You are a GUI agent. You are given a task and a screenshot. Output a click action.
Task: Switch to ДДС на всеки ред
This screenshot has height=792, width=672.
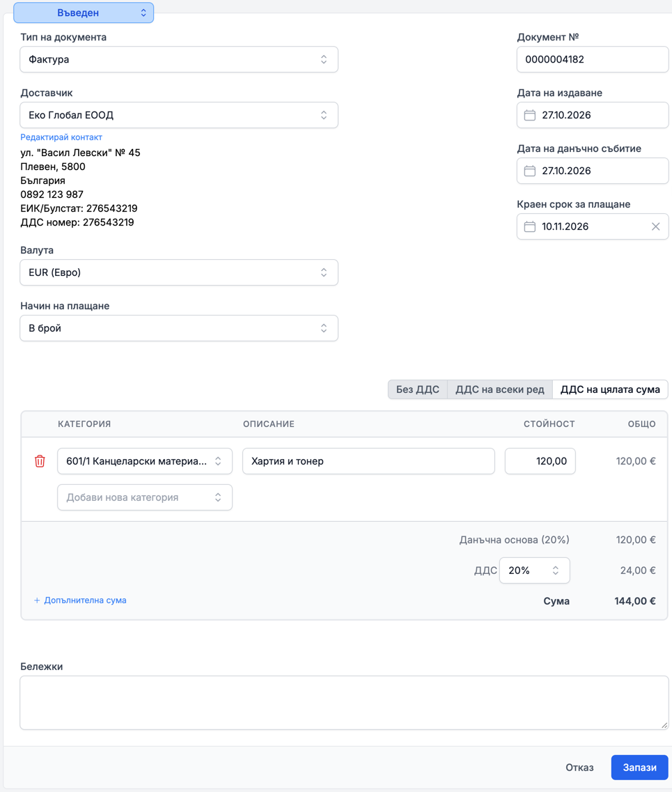click(x=500, y=389)
